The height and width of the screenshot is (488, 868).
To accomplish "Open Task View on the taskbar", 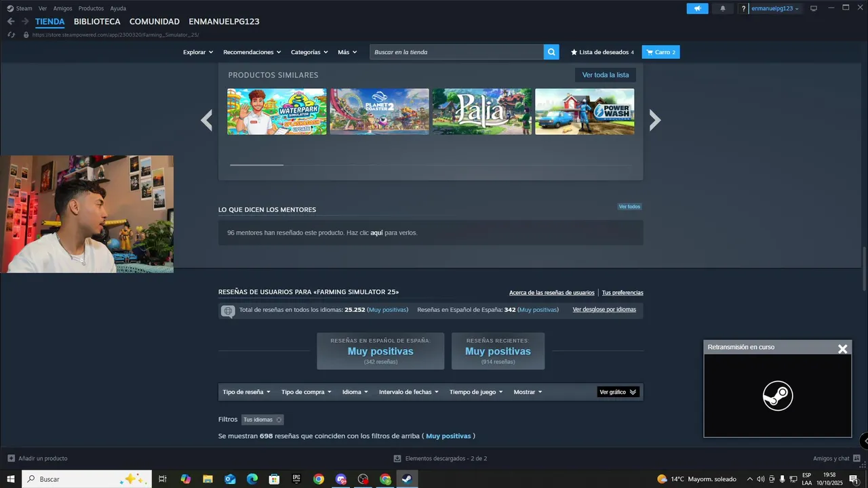I will pyautogui.click(x=163, y=479).
